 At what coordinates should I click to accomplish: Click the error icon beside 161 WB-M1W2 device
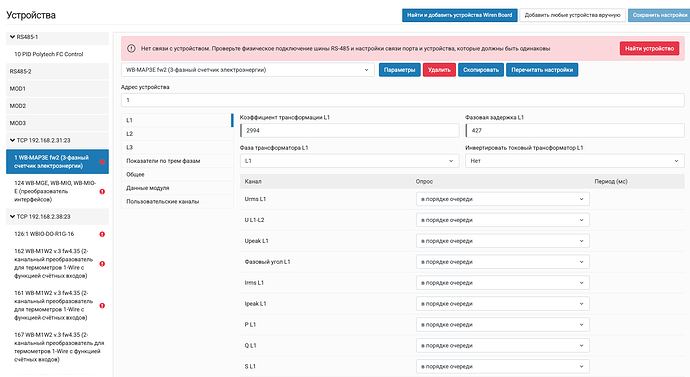[x=102, y=305]
